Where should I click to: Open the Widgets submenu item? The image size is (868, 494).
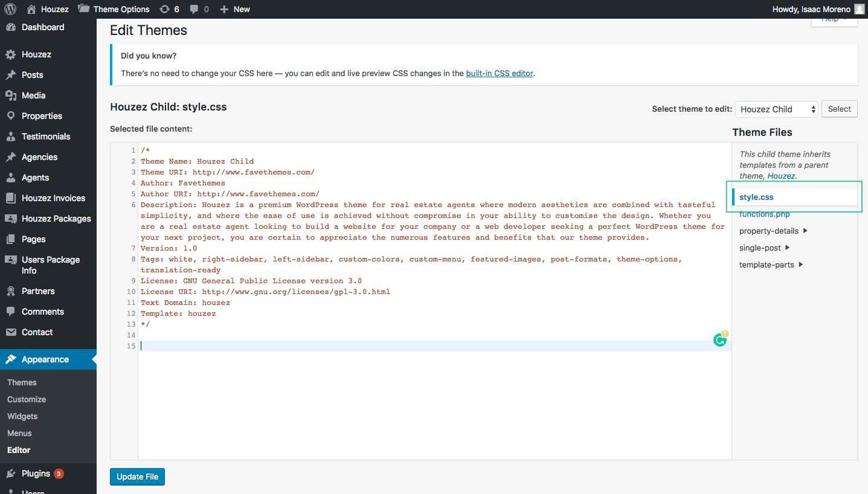click(x=22, y=416)
